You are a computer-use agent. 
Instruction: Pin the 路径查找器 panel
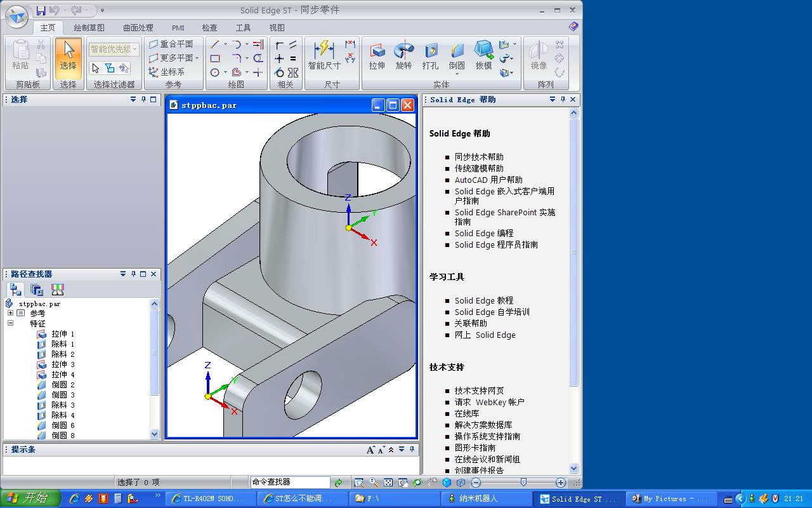coord(133,274)
